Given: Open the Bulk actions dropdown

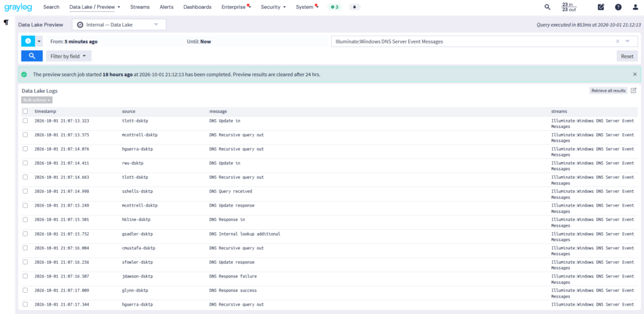Looking at the screenshot, I should tap(37, 100).
